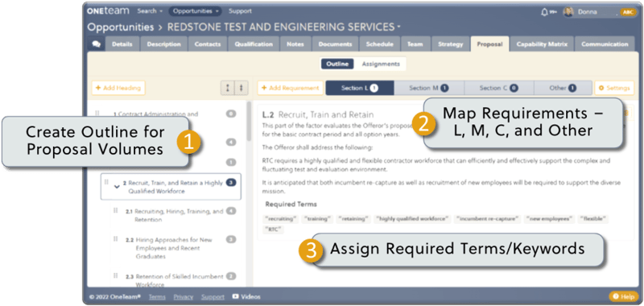Open the Notes tab

pos(295,44)
